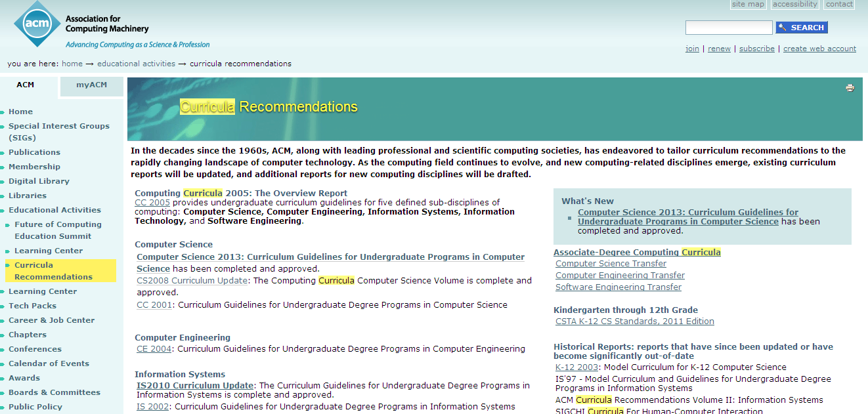868x414 pixels.
Task: Open Career & Job Center sidebar item
Action: coord(51,320)
